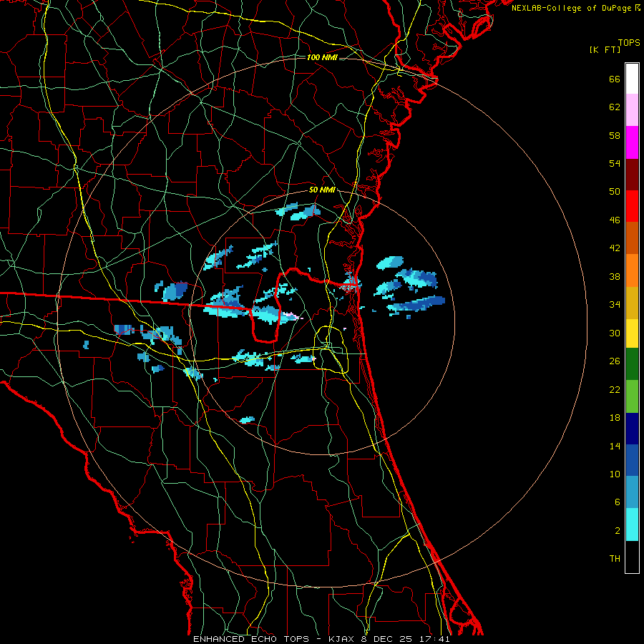644x644 pixels.
Task: Click the dark orange 42 kft swatch
Action: pos(632,238)
